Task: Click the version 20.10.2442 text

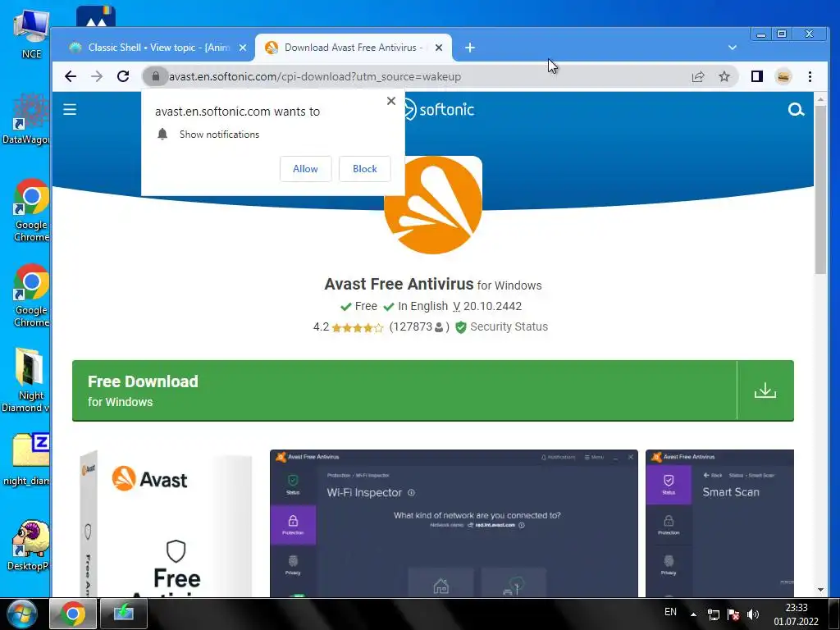Action: point(492,306)
